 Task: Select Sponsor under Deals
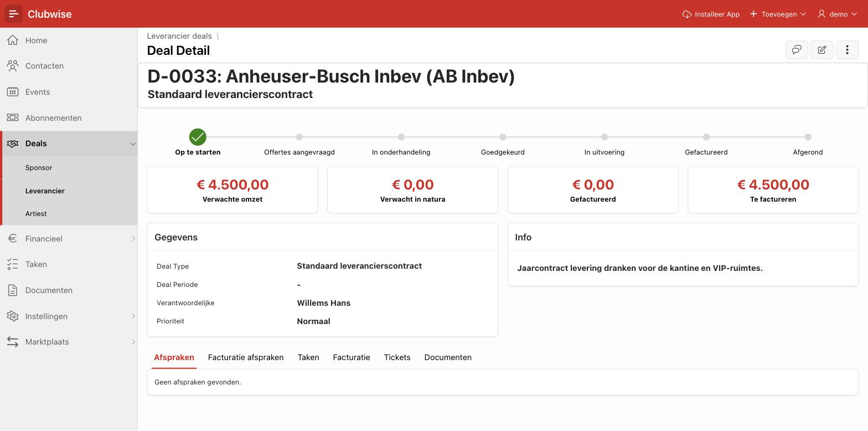39,167
